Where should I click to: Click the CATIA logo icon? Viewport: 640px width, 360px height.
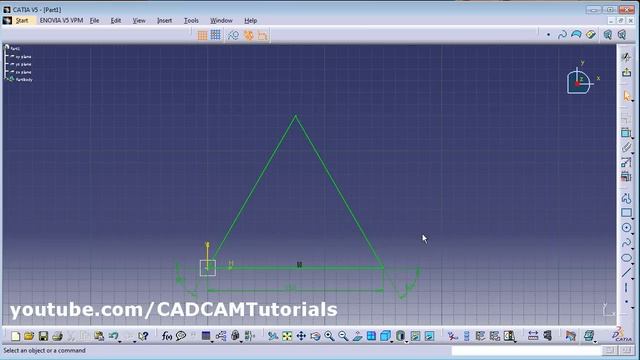(x=622, y=335)
